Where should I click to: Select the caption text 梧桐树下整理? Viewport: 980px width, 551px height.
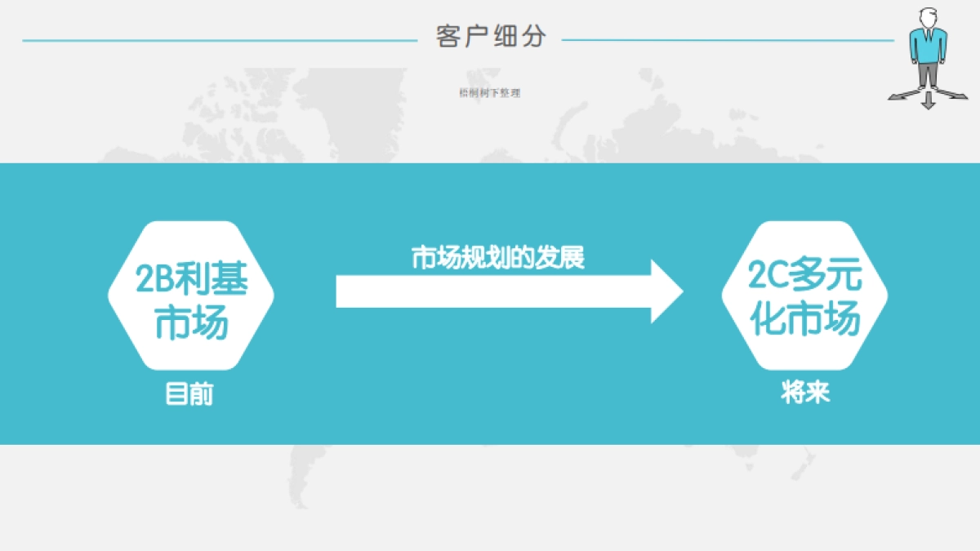pyautogui.click(x=490, y=92)
